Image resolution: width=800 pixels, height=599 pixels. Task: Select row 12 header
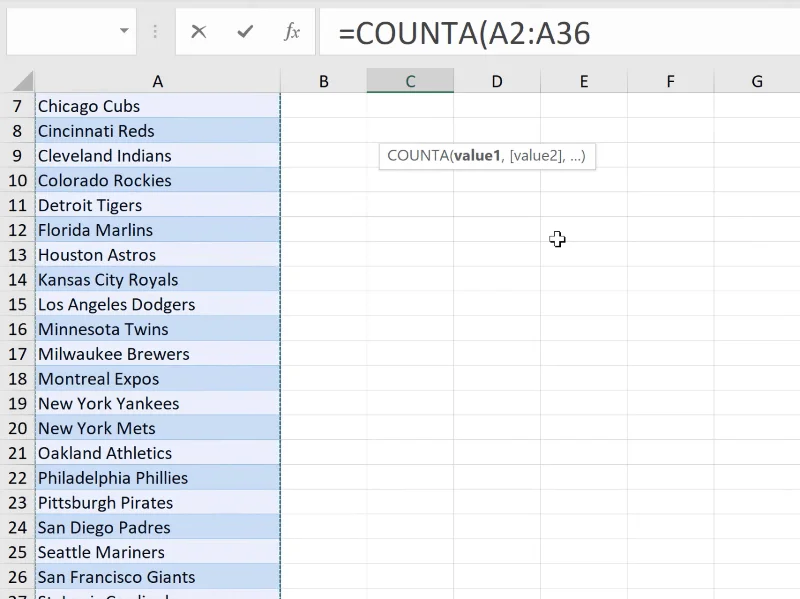pyautogui.click(x=17, y=230)
